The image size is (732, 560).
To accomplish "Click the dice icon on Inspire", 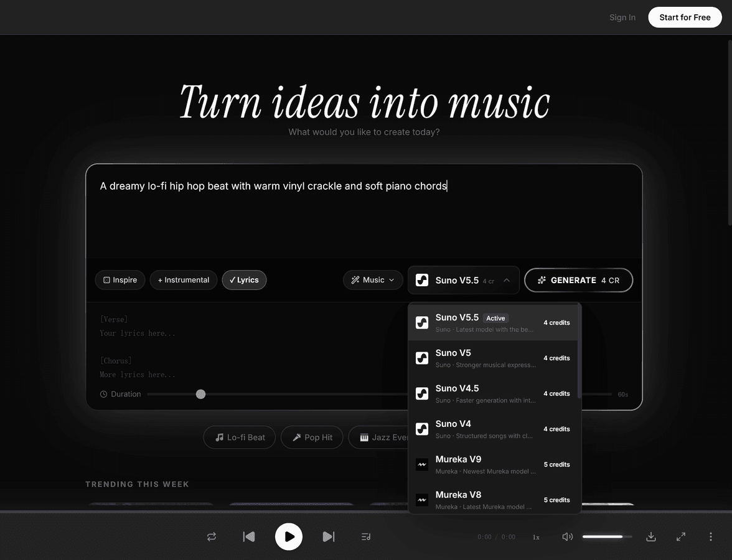I will pos(106,280).
